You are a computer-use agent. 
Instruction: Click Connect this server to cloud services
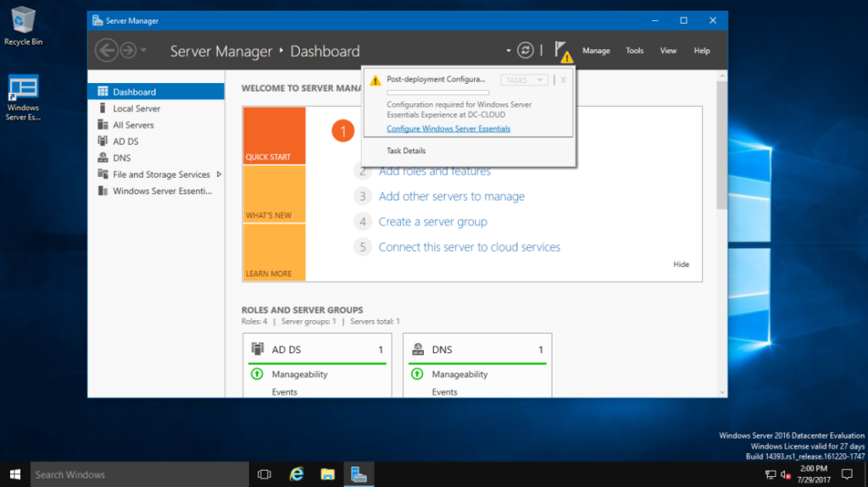click(x=470, y=246)
